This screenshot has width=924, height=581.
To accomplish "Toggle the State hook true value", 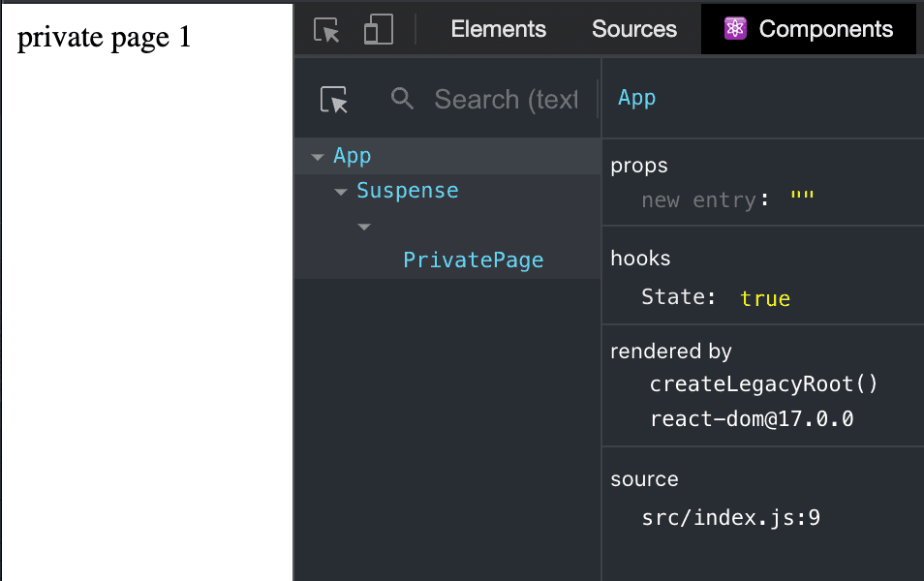I will pyautogui.click(x=765, y=298).
